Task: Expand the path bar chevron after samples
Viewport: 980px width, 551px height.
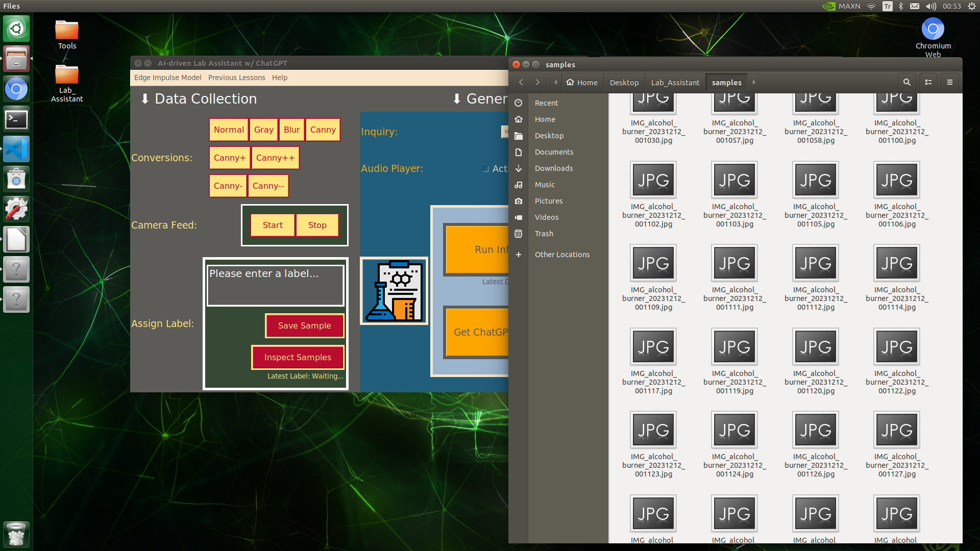Action: [x=754, y=82]
